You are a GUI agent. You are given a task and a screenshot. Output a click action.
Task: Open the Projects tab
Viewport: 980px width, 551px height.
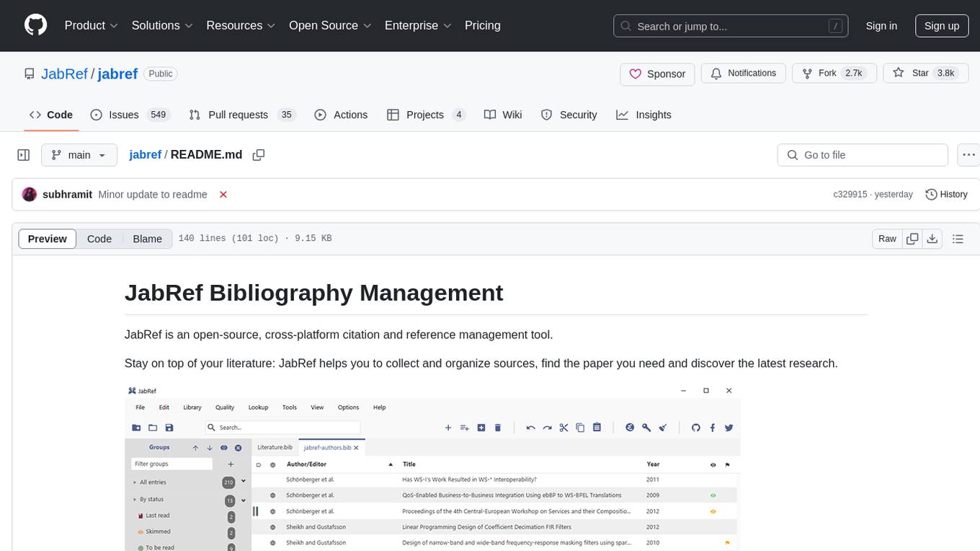click(426, 115)
